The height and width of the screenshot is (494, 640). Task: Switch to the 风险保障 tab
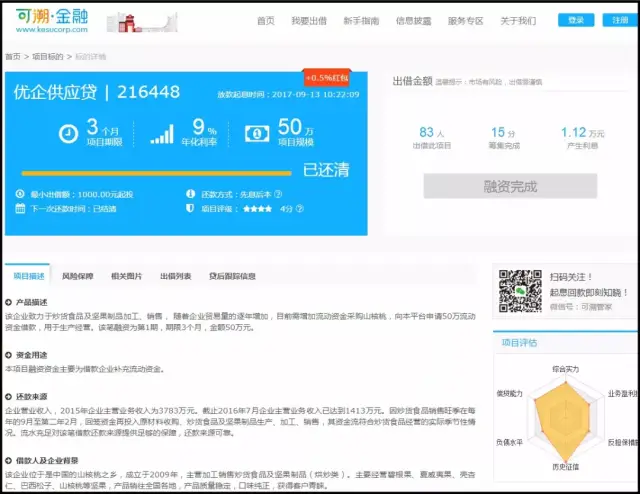coord(78,276)
